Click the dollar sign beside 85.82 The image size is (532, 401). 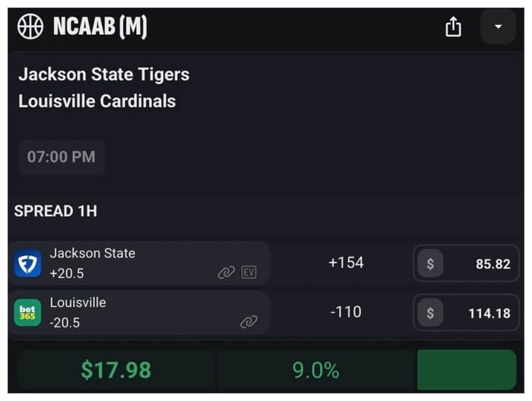430,264
